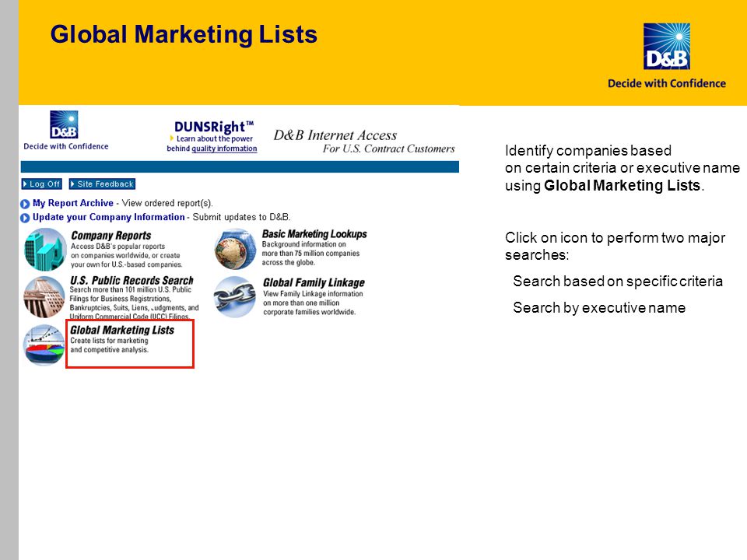Click 'View ordered report(s).' text
The image size is (747, 560).
167,203
